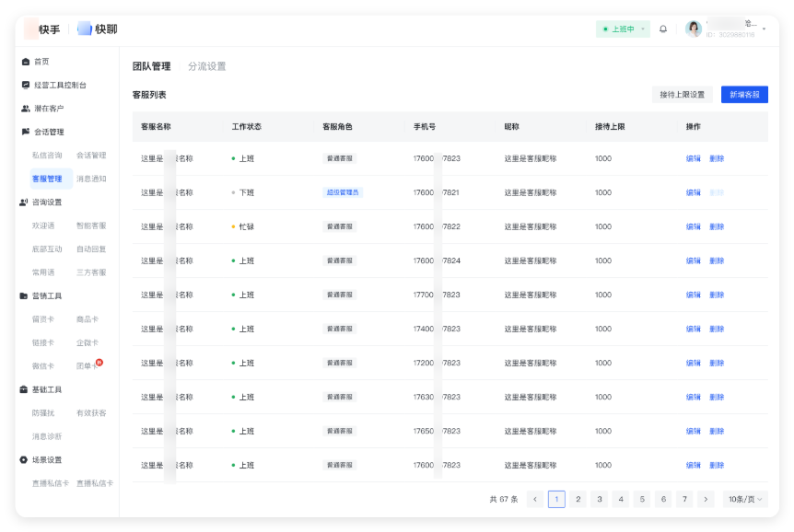Image resolution: width=794 pixels, height=532 pixels.
Task: Collapse the 会话管理 sidebar section
Action: coord(48,132)
